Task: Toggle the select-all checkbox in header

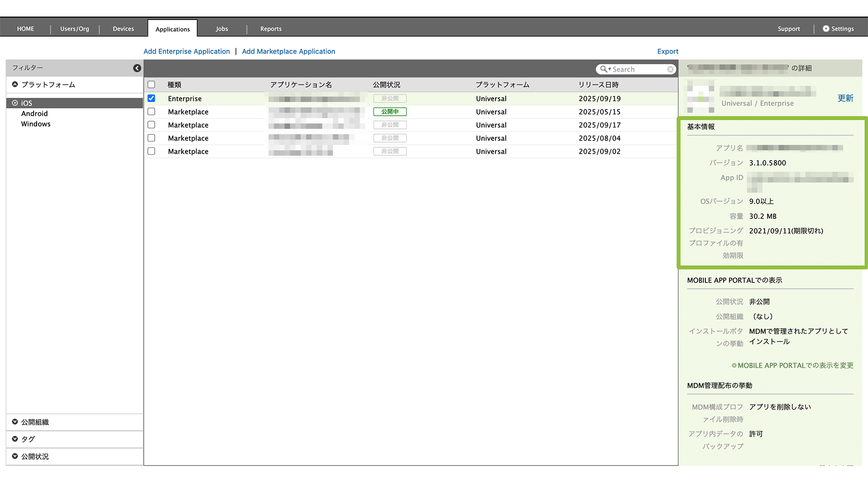Action: 151,85
